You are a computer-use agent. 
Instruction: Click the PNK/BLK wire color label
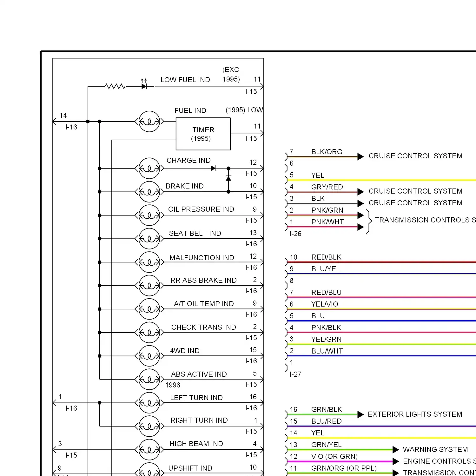tap(326, 327)
